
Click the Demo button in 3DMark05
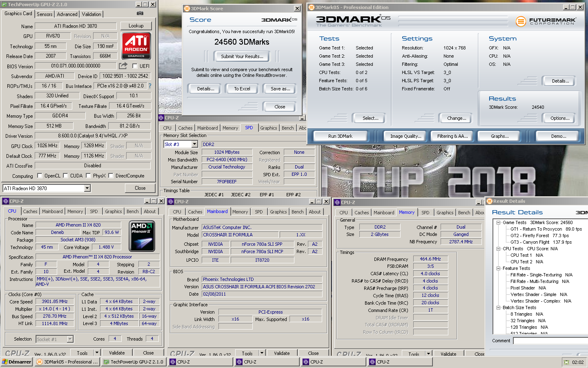pos(558,136)
